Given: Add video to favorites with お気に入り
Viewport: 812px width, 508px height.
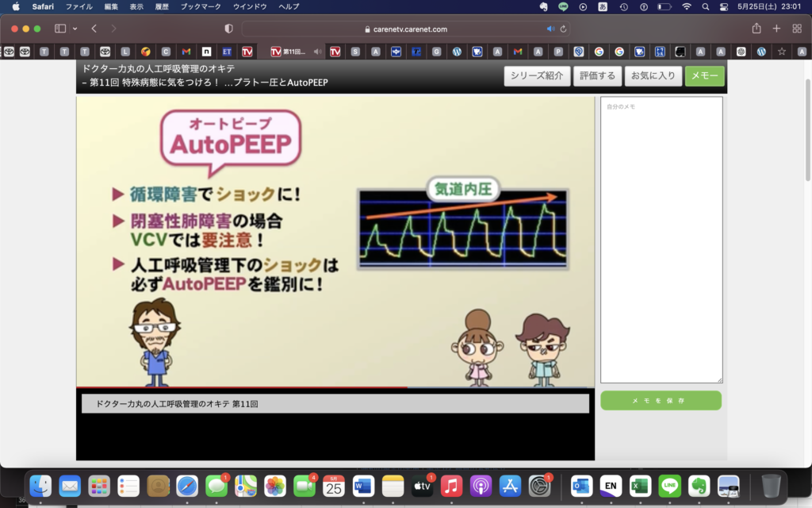Looking at the screenshot, I should click(x=653, y=76).
